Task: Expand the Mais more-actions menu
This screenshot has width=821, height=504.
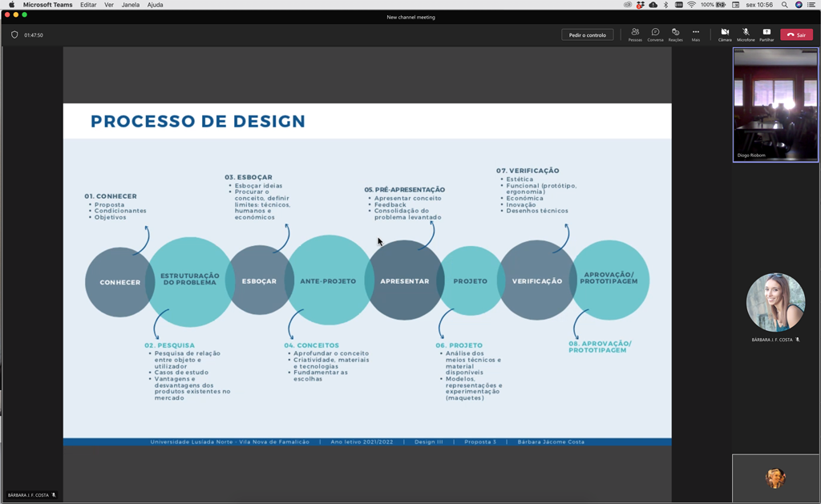Action: (x=695, y=34)
